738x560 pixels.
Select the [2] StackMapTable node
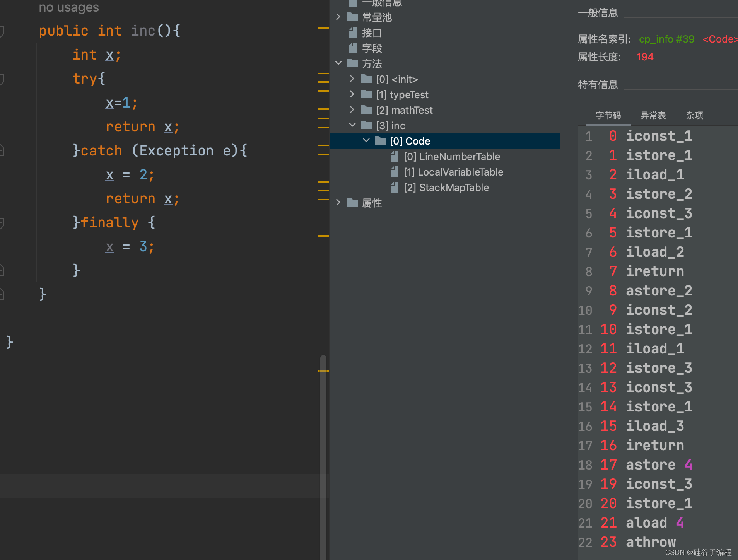[x=446, y=188]
